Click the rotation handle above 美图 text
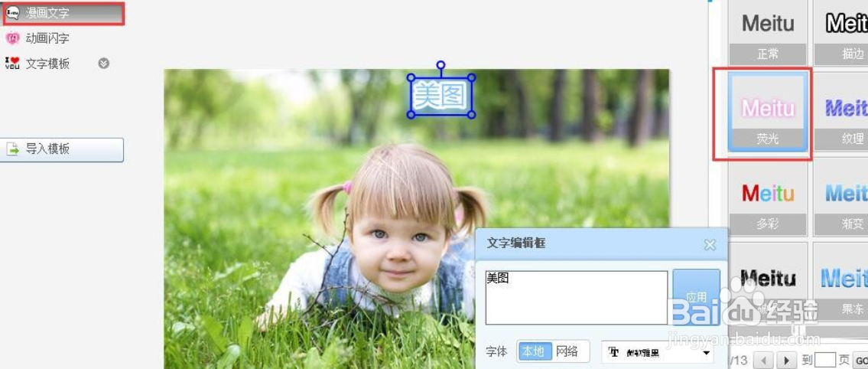The image size is (868, 369). pyautogui.click(x=441, y=65)
